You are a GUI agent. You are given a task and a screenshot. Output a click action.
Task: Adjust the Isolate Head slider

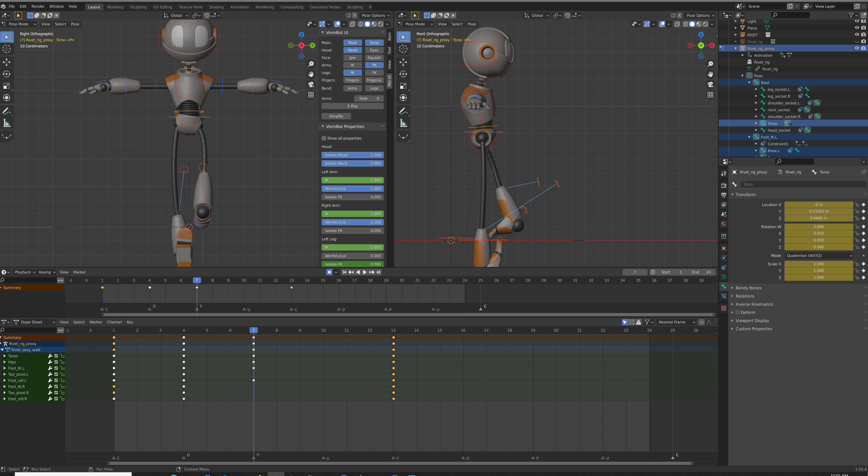(352, 155)
